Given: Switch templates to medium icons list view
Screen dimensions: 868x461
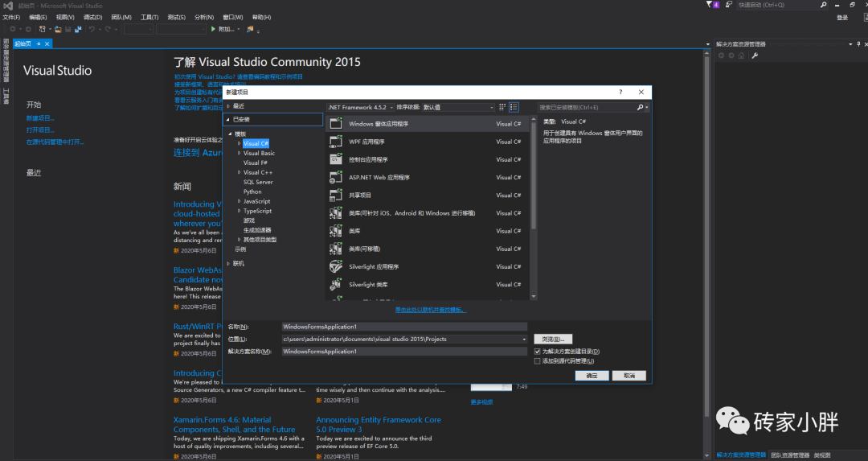Looking at the screenshot, I should pyautogui.click(x=514, y=107).
